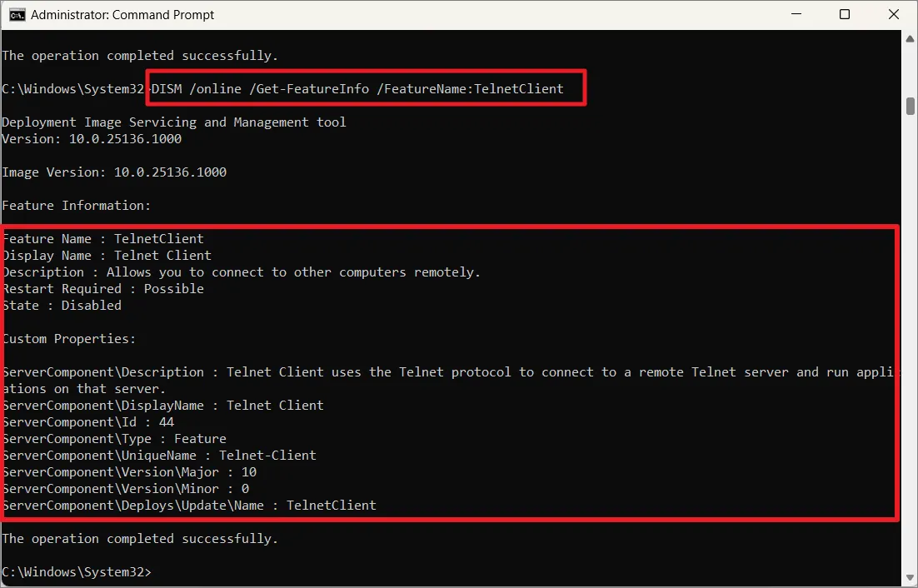Click the 'ServerComponent\Id : 44' line
Screen dimensions: 918x588
coord(88,422)
